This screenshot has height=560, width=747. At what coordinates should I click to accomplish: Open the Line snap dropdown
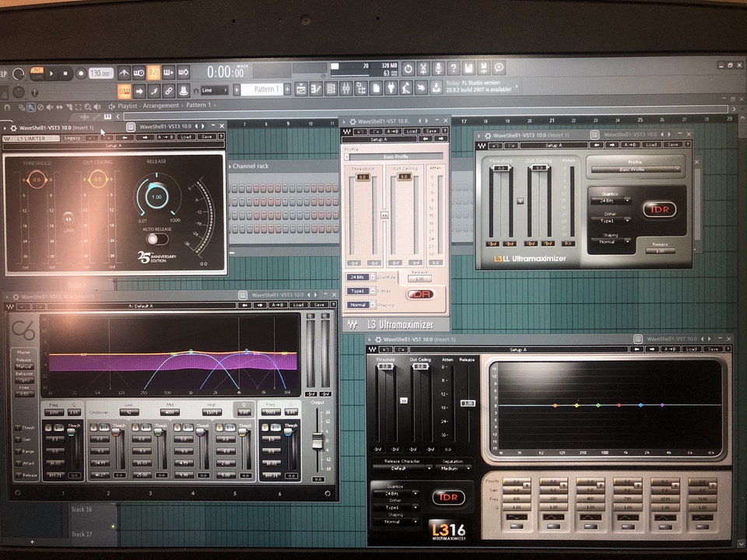tap(215, 90)
